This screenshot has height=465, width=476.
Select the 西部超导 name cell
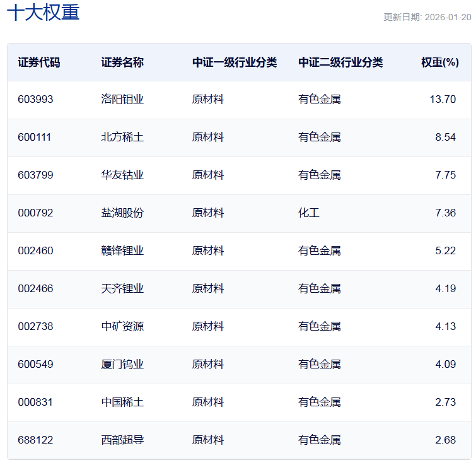click(122, 440)
